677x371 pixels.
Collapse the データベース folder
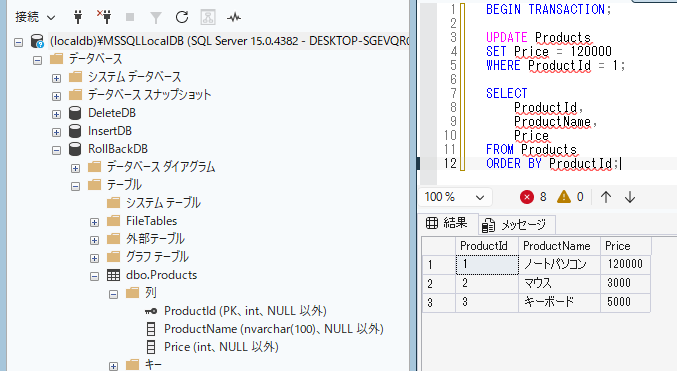pos(38,60)
